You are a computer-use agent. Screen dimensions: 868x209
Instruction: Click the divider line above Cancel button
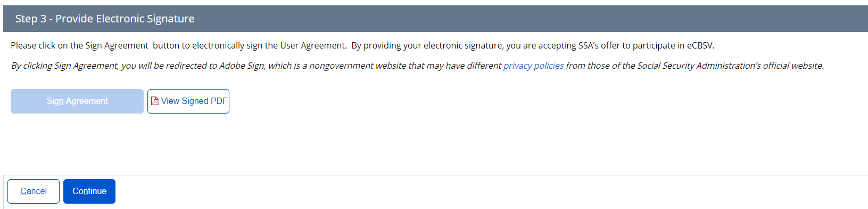coord(435,175)
